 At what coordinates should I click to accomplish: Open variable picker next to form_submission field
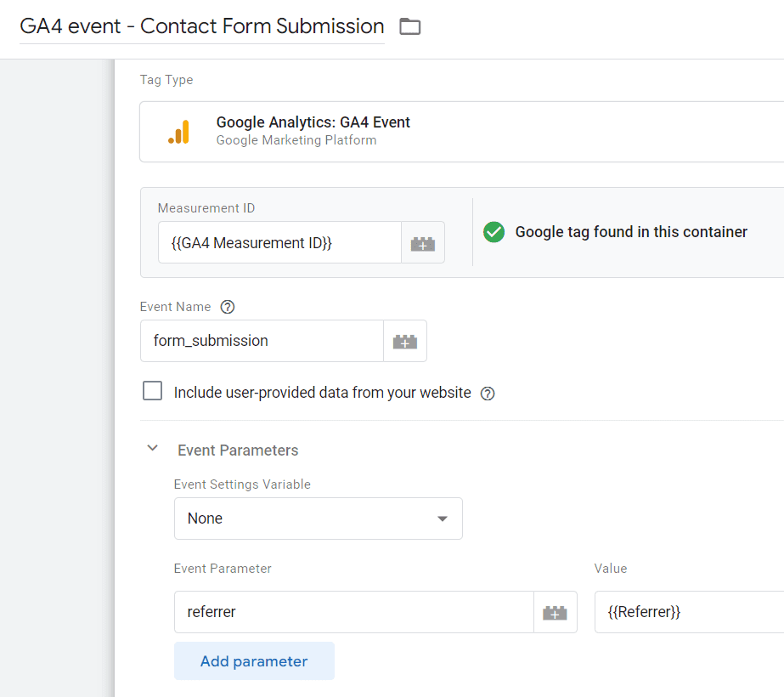404,341
